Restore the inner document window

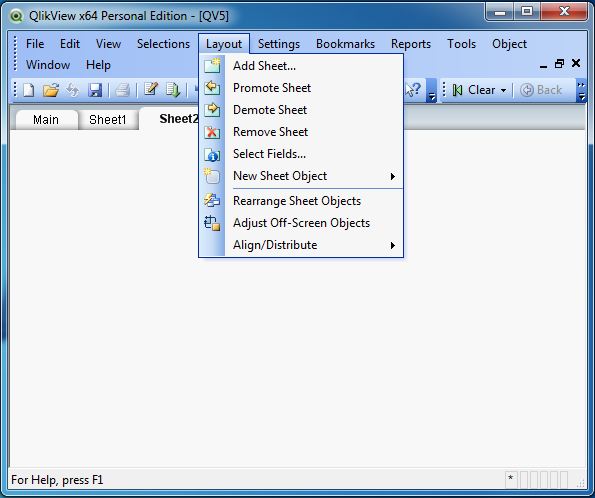click(559, 64)
